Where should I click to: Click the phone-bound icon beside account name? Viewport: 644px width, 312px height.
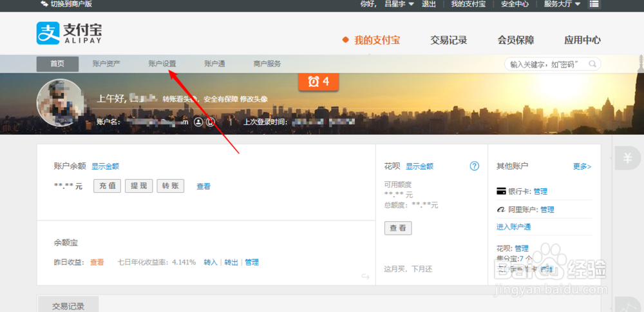[211, 122]
